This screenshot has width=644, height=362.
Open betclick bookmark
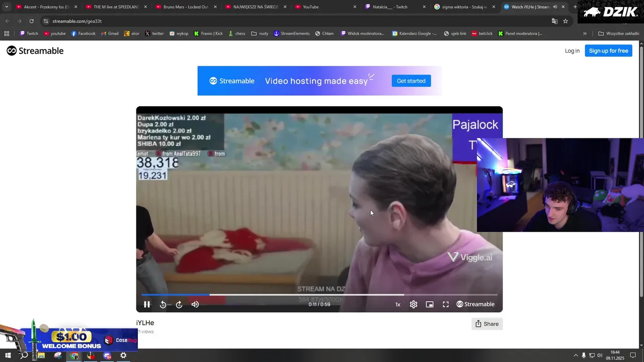coord(482,34)
